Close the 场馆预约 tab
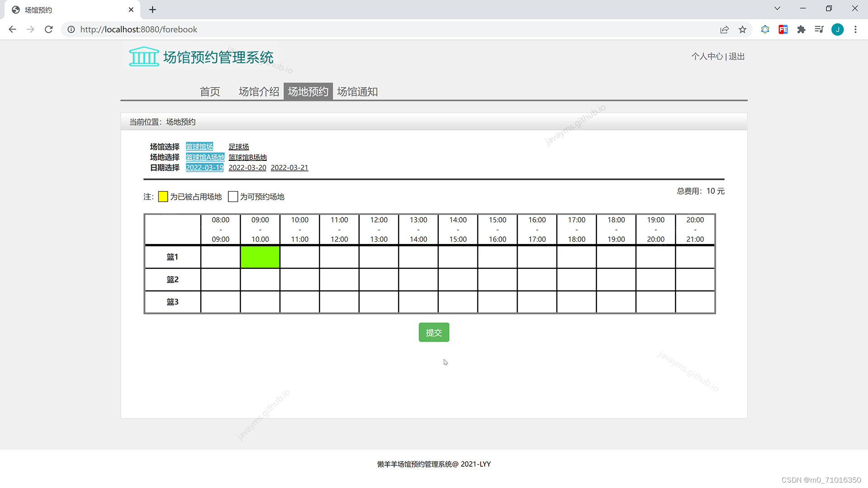 point(131,9)
